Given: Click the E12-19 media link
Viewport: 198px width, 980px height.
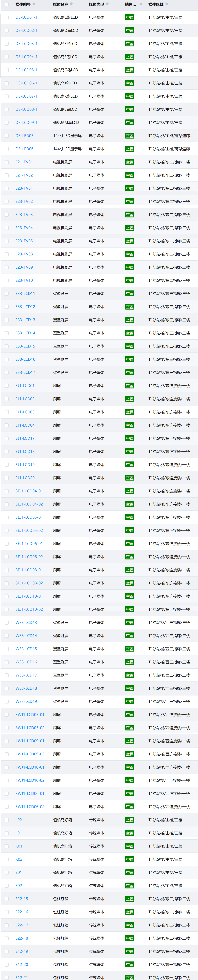Looking at the screenshot, I should click(22, 951).
